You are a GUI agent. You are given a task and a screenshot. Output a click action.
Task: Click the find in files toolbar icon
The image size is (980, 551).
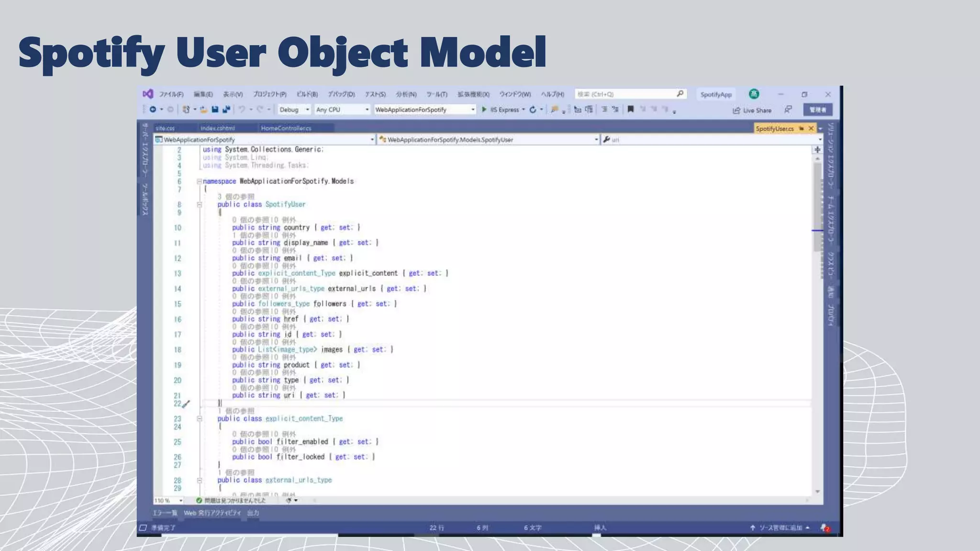point(554,110)
